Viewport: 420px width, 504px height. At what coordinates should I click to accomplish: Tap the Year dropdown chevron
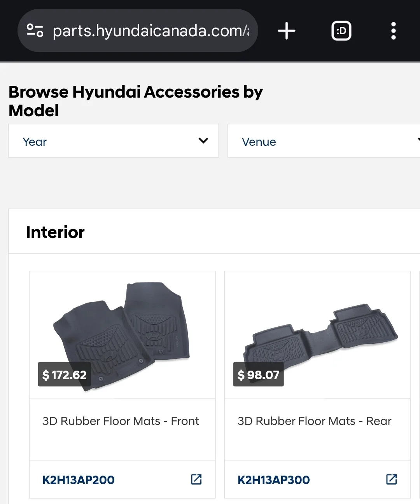point(203,141)
